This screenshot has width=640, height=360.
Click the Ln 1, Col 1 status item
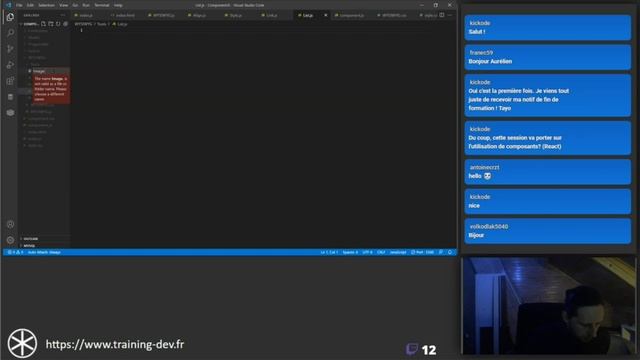[329, 252]
